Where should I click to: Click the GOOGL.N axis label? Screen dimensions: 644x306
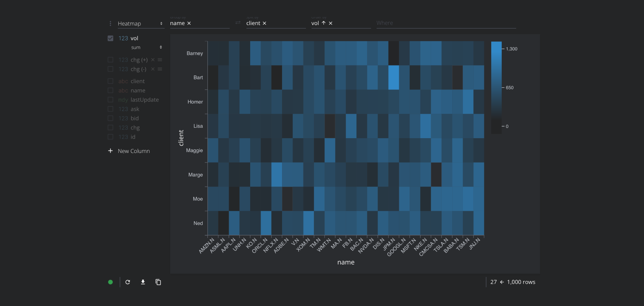tap(396, 247)
